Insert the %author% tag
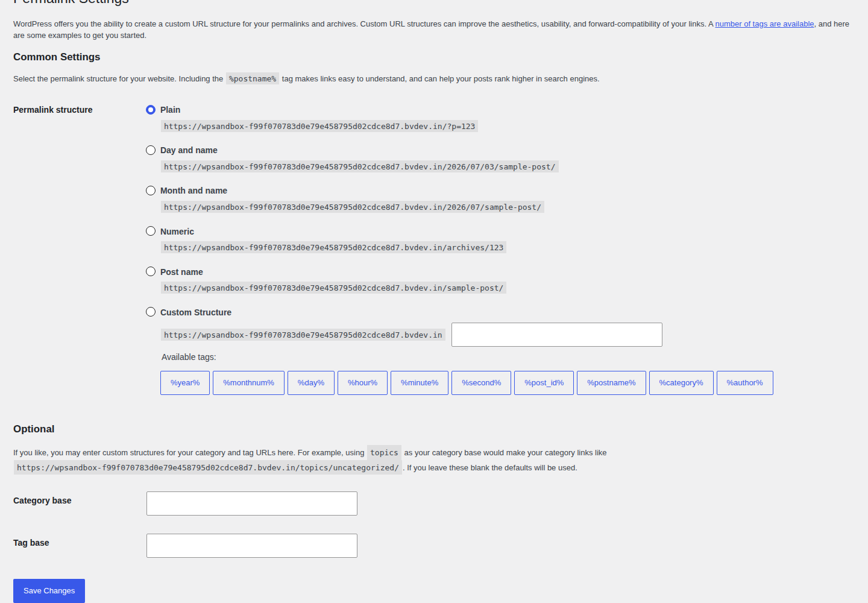The image size is (868, 603). tap(745, 383)
